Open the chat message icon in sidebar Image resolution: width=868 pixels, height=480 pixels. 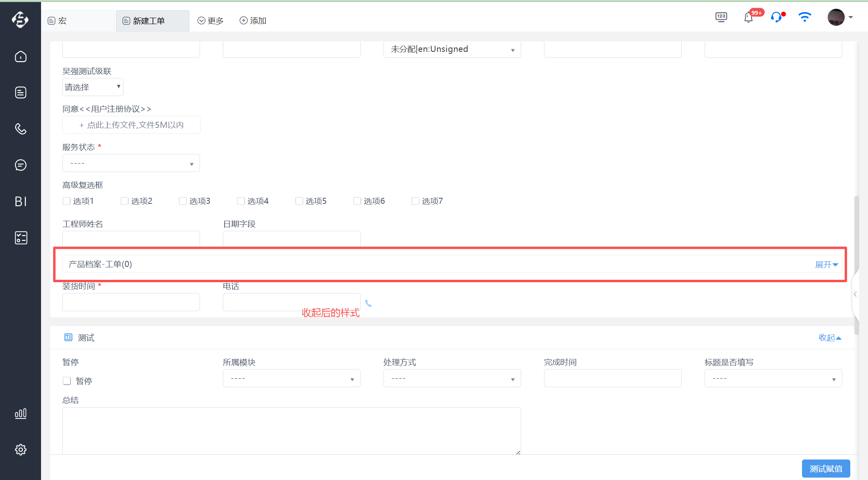(x=21, y=165)
